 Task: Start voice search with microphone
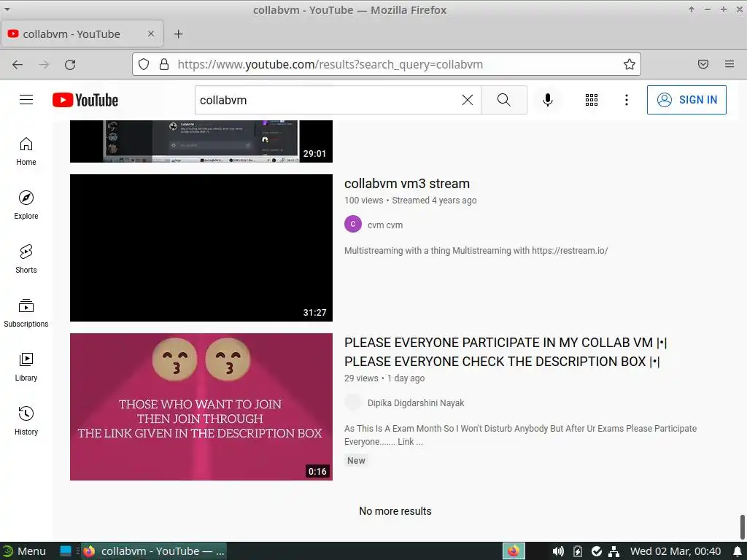pos(547,100)
